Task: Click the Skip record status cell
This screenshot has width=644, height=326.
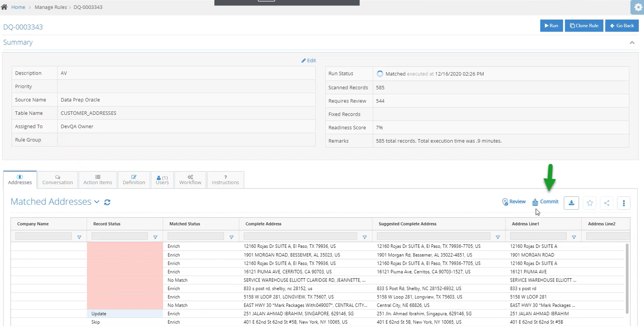Action: coord(125,322)
